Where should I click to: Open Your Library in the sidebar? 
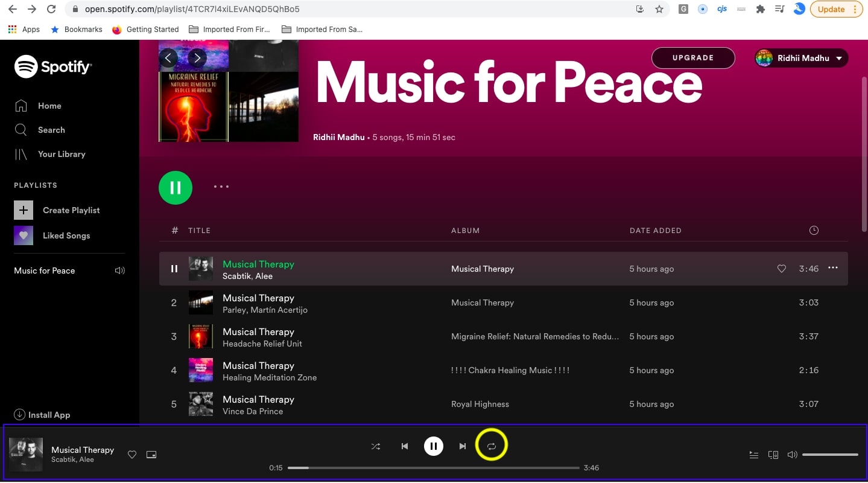tap(61, 154)
